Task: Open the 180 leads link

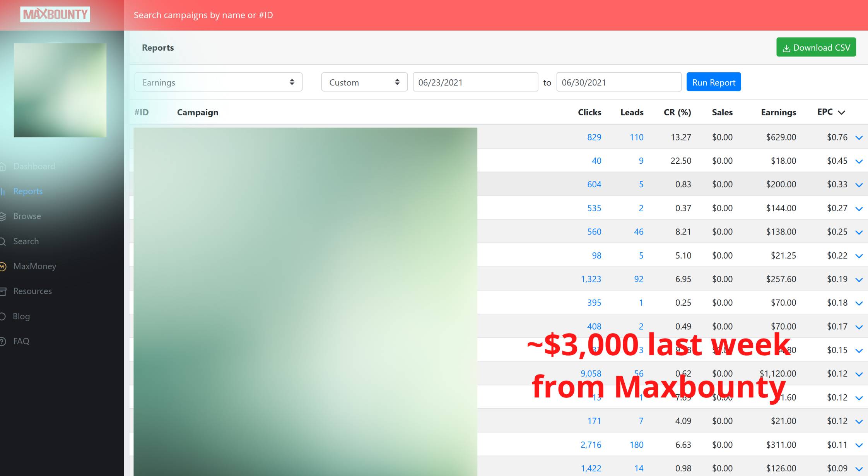Action: click(x=636, y=445)
